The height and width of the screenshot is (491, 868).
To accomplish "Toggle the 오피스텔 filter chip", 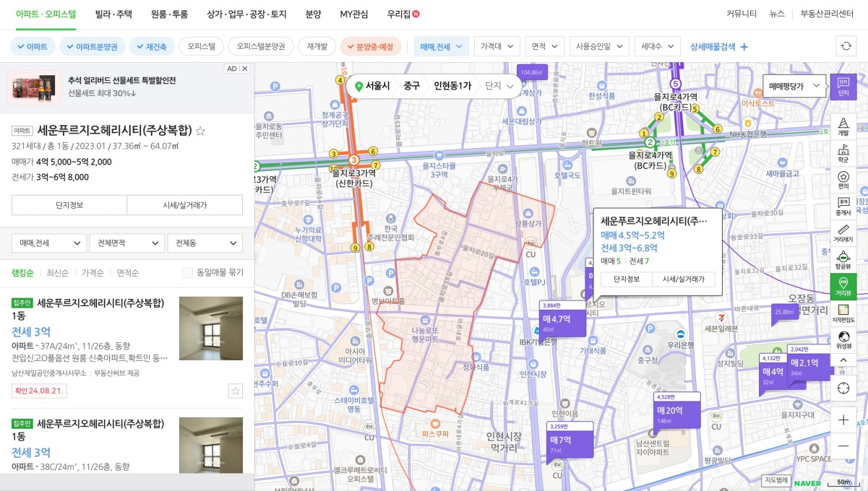I will click(201, 46).
